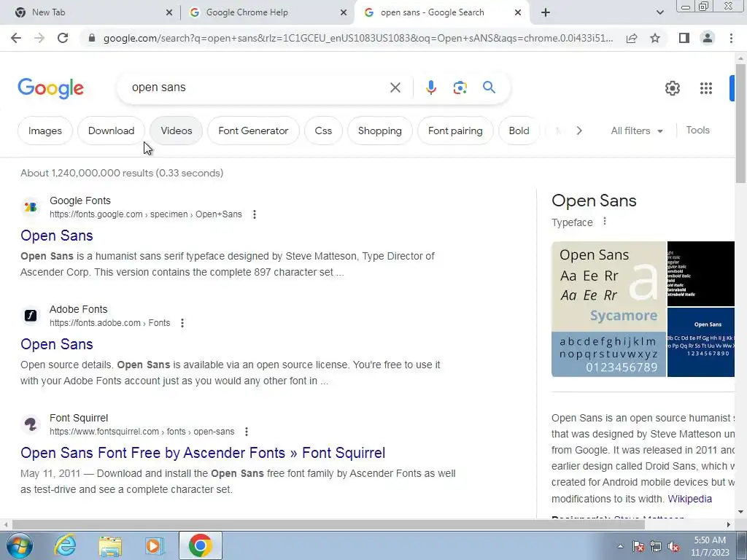Show more filter chips with right chevron
The width and height of the screenshot is (747, 560).
(x=578, y=131)
